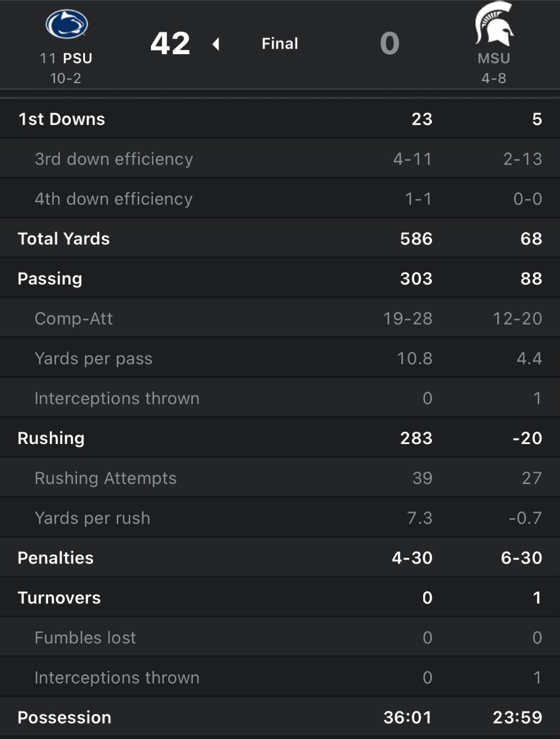Screen dimensions: 560x739
Task: Open the MSU team name link
Action: [494, 59]
